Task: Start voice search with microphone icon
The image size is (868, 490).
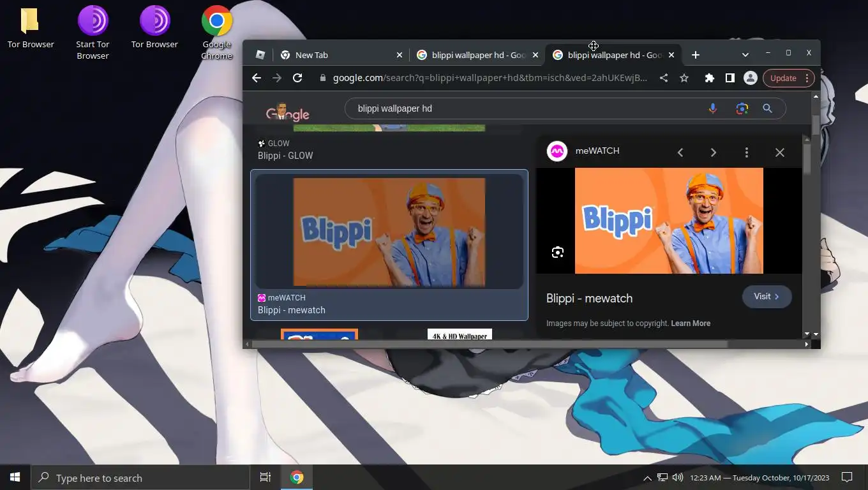Action: 713,108
